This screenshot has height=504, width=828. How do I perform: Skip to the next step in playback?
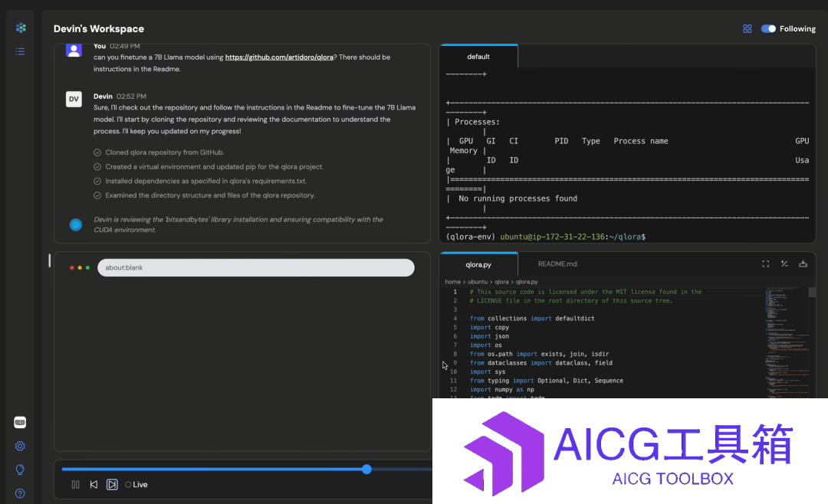click(x=112, y=485)
